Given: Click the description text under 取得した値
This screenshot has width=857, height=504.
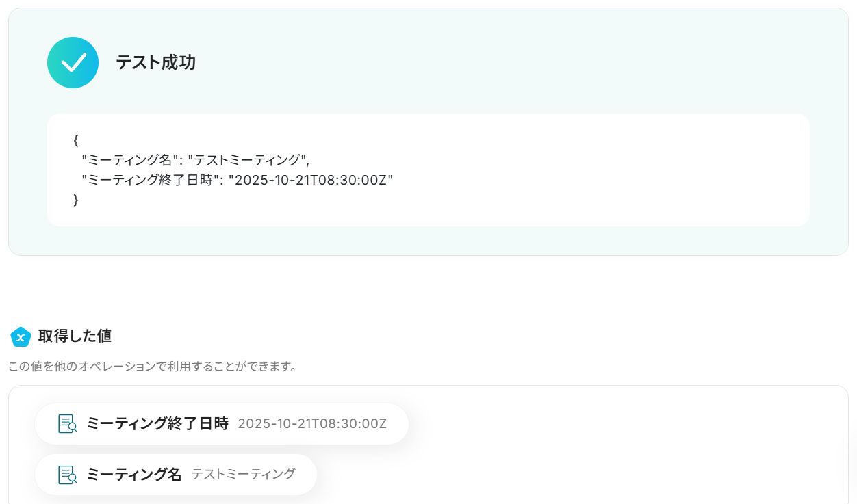Looking at the screenshot, I should coord(153,367).
